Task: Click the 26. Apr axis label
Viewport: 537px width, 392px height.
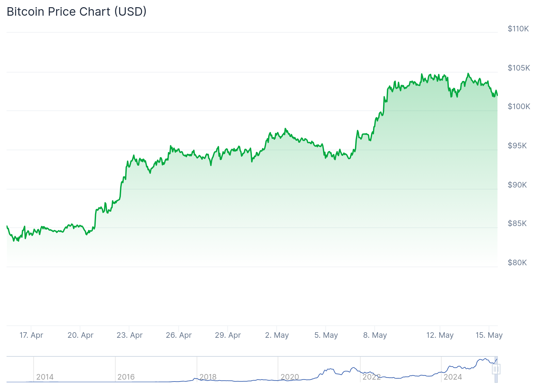Action: (179, 335)
